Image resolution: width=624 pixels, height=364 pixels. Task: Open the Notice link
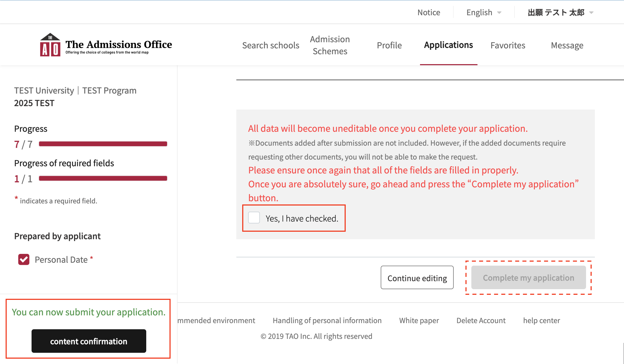[429, 13]
